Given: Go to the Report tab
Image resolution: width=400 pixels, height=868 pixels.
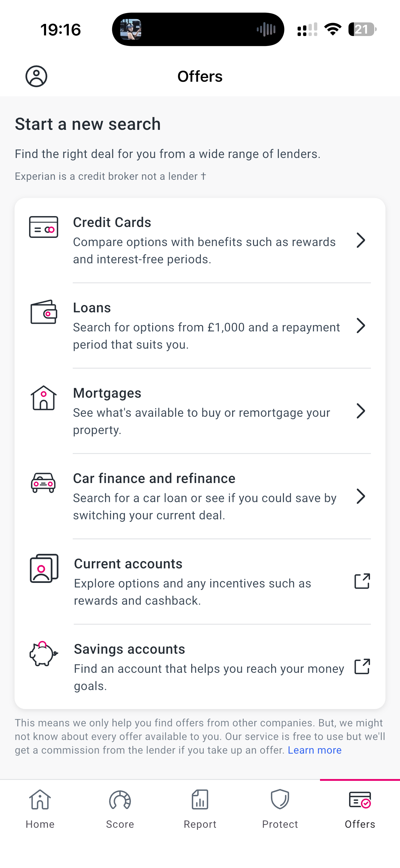Looking at the screenshot, I should pyautogui.click(x=200, y=809).
